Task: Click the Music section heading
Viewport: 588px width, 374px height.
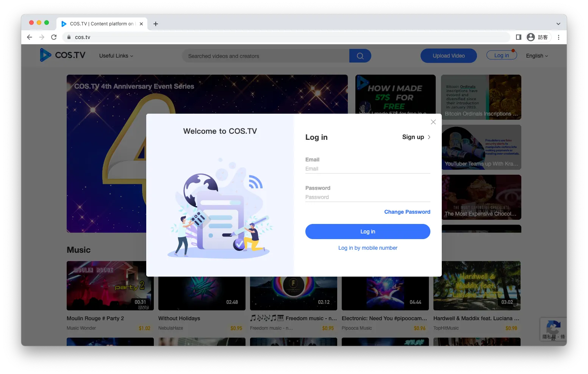Action: point(78,250)
